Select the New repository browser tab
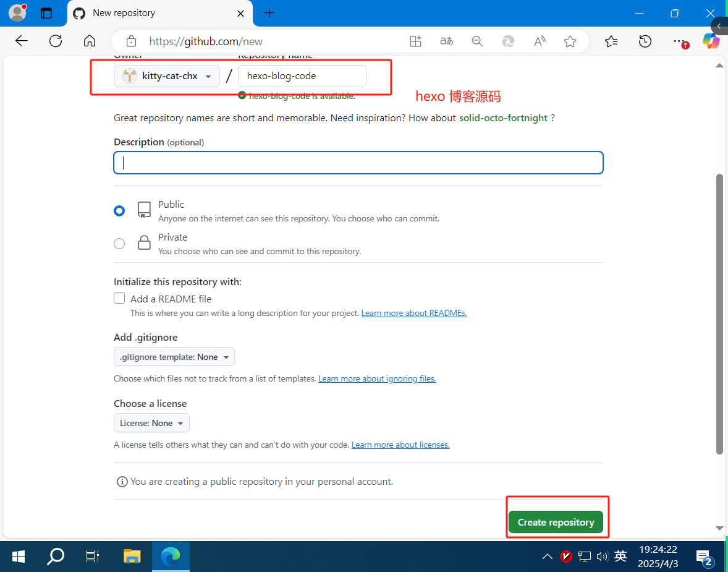The width and height of the screenshot is (728, 572). pos(159,13)
